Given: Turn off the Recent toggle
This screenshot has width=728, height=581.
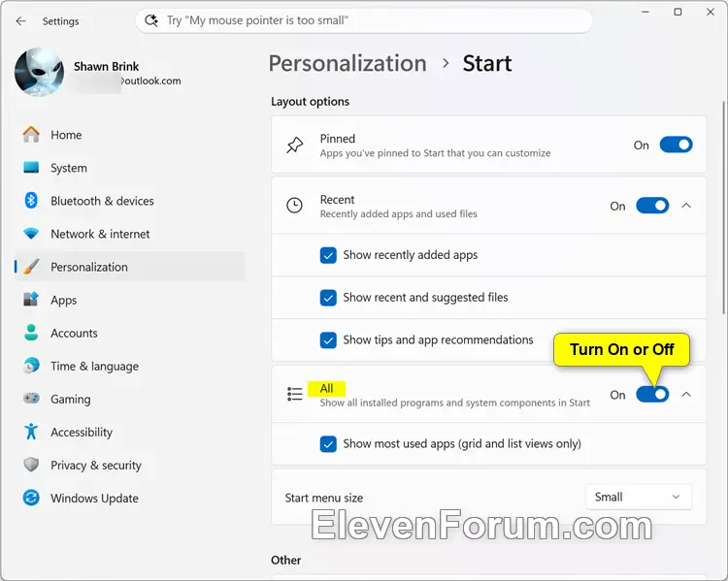Looking at the screenshot, I should tap(652, 206).
